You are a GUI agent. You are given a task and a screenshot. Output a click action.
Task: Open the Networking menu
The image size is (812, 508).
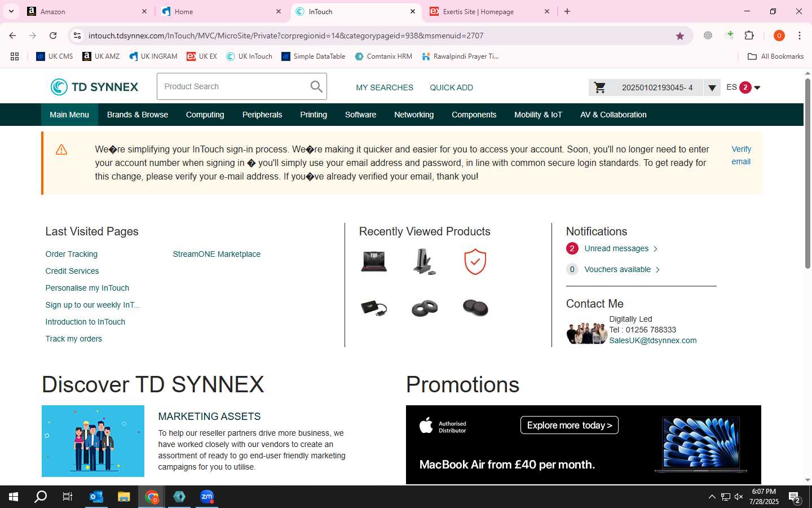tap(414, 115)
